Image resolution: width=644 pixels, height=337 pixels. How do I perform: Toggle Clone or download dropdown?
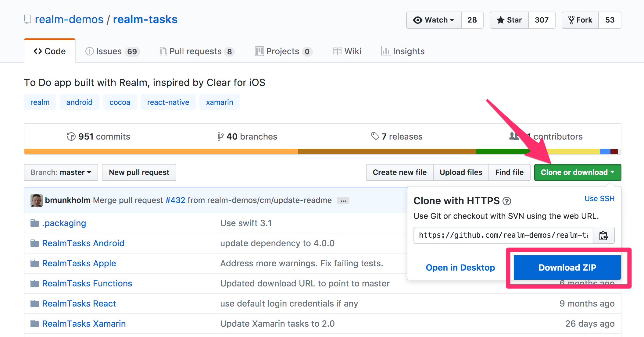(x=577, y=172)
